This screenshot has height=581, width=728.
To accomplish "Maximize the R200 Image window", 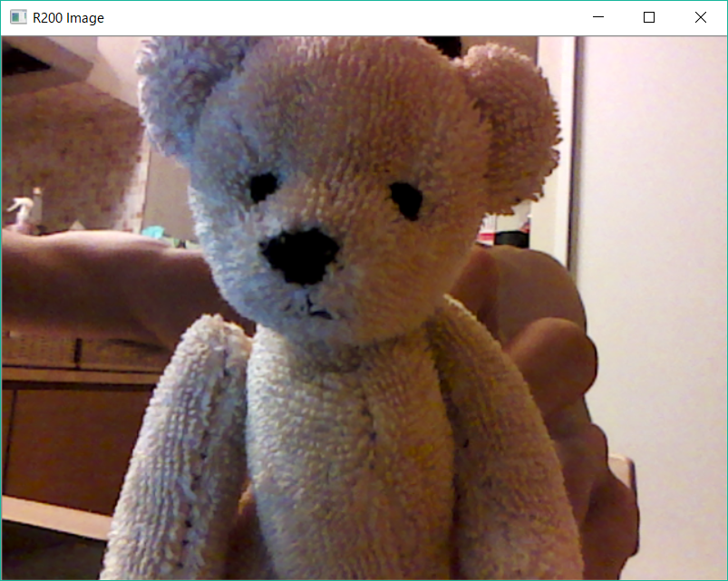I will pyautogui.click(x=649, y=17).
